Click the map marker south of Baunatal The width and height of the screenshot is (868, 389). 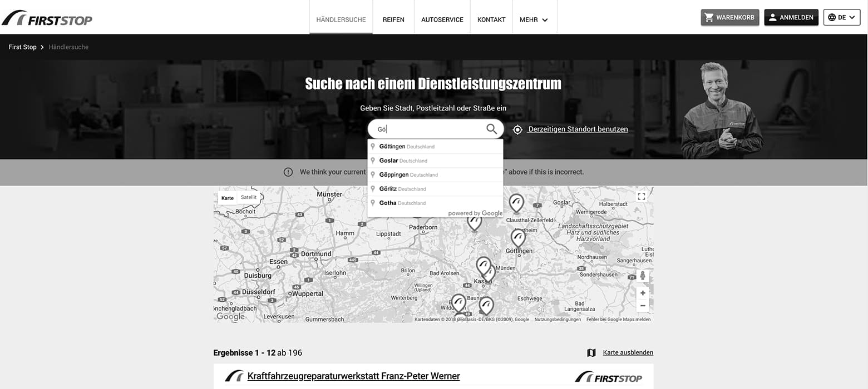486,306
